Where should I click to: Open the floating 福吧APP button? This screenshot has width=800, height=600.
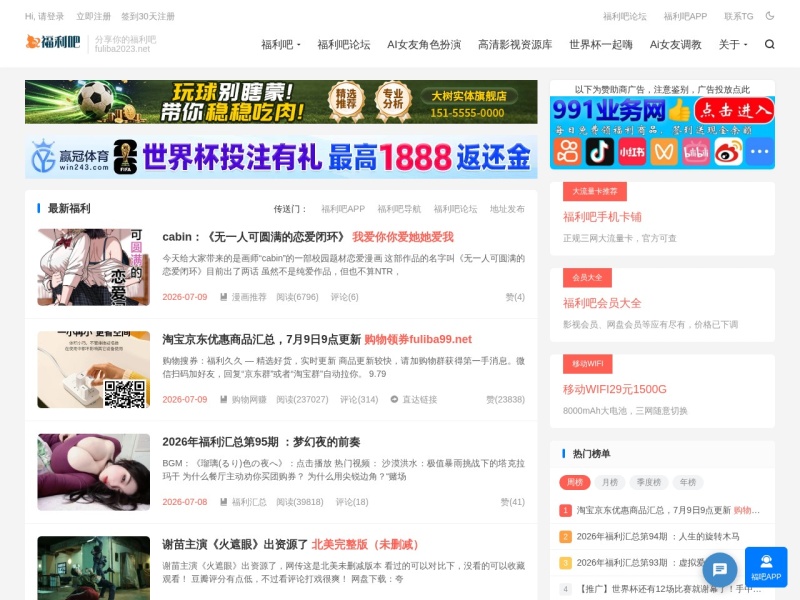coord(766,567)
